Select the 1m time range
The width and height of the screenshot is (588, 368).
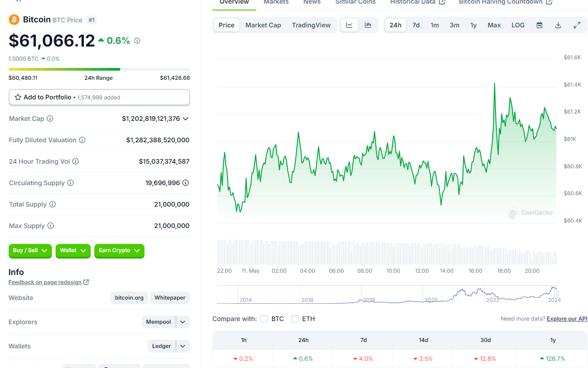pyautogui.click(x=435, y=25)
